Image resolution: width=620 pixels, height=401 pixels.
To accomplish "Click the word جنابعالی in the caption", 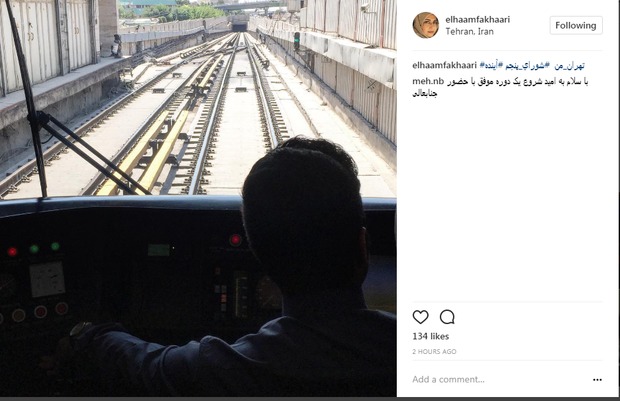I will coord(424,94).
